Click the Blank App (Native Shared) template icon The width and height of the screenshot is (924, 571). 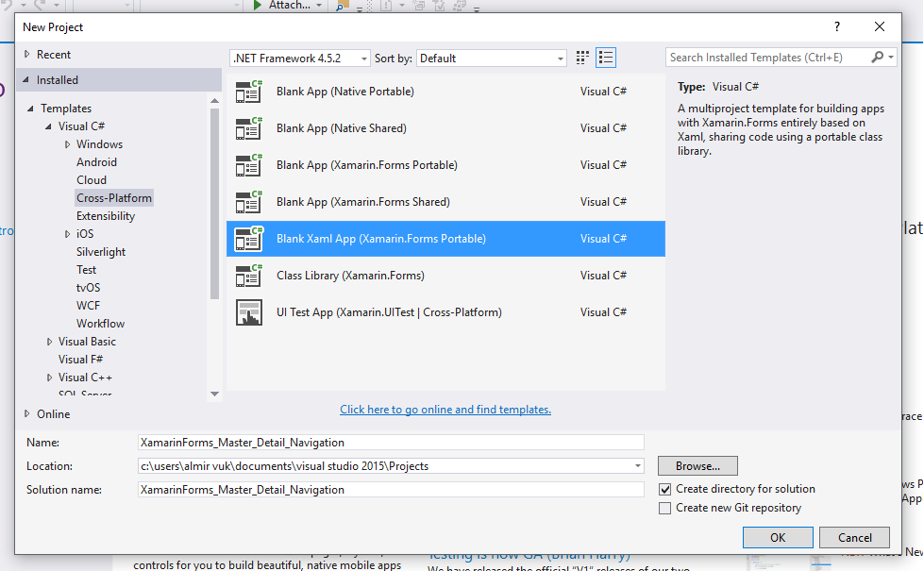(248, 128)
